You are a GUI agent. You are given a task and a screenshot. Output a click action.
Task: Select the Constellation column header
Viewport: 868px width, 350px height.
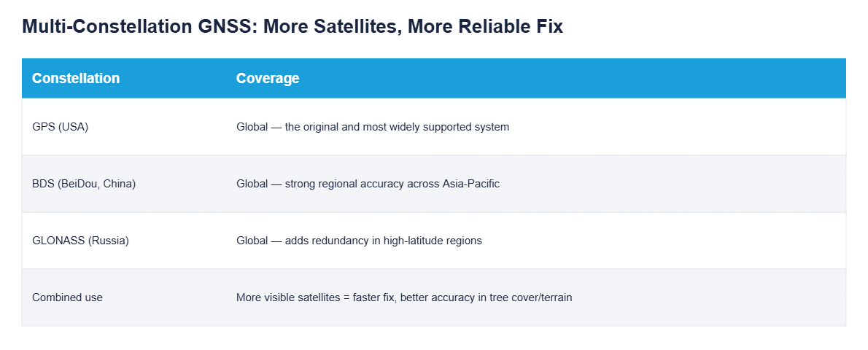(76, 78)
